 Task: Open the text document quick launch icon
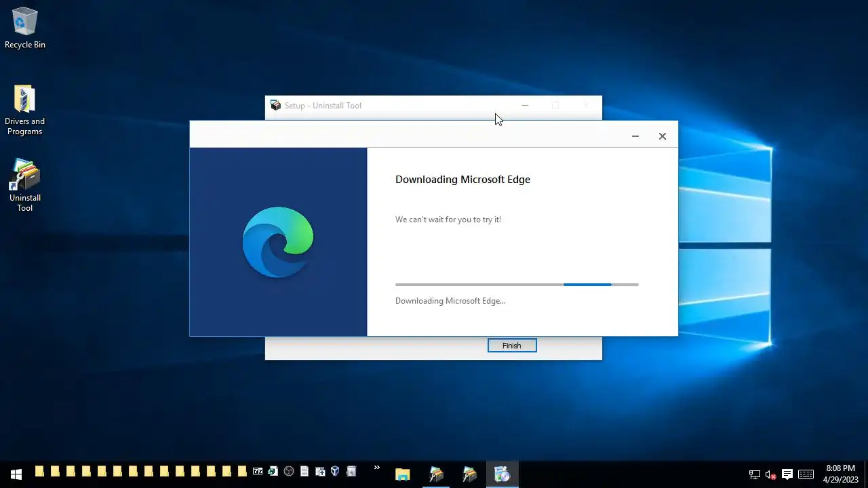point(304,471)
